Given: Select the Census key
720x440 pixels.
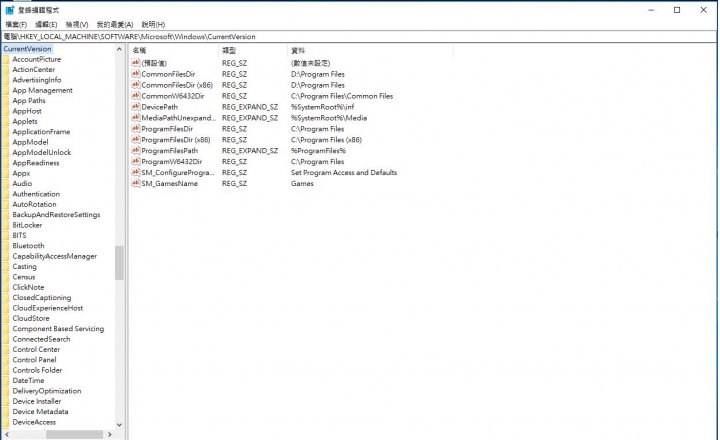Looking at the screenshot, I should 24,277.
